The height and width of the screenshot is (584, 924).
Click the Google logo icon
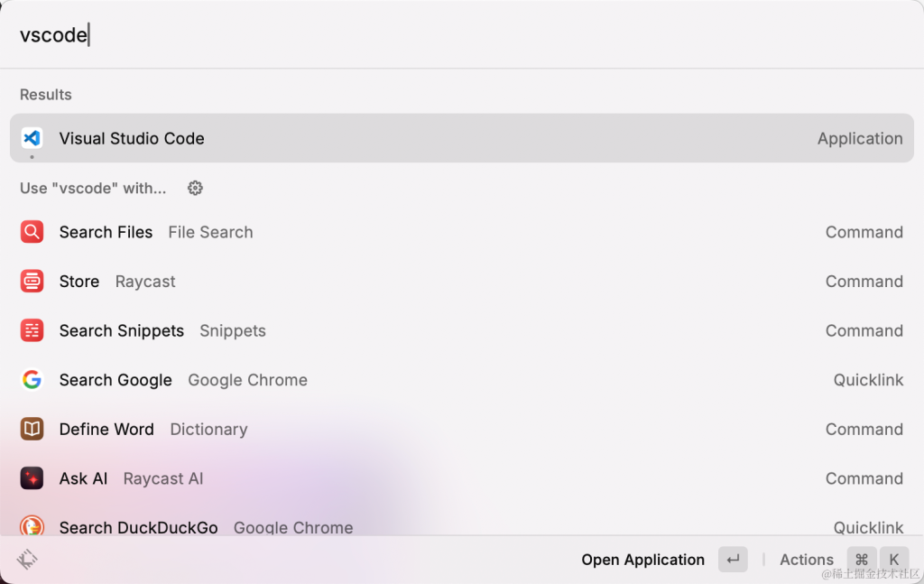32,379
